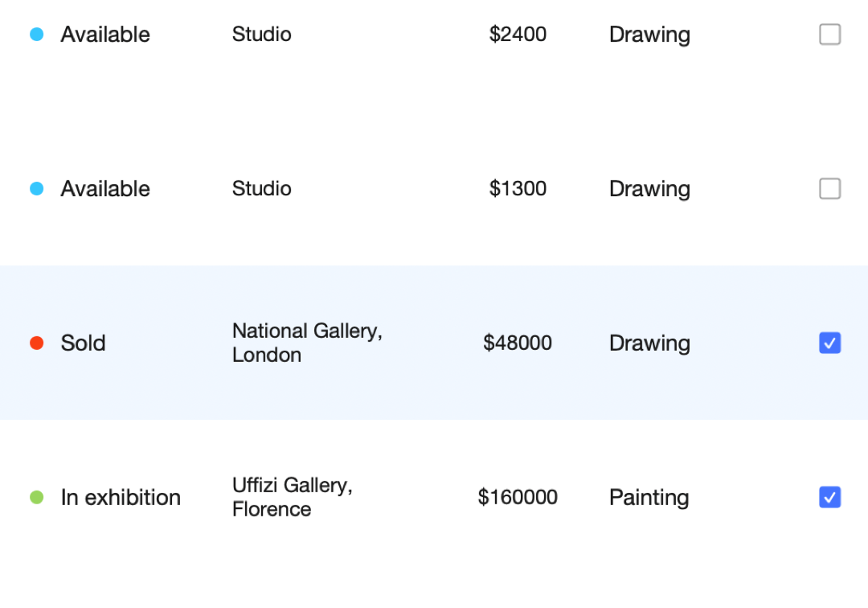The image size is (868, 608).
Task: Click the Painting type cell
Action: [649, 498]
